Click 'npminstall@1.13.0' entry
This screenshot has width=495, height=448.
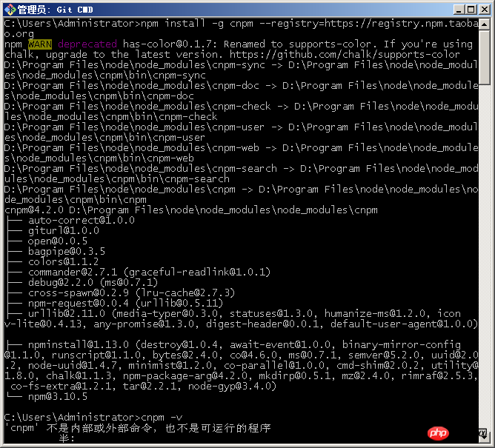click(x=79, y=344)
